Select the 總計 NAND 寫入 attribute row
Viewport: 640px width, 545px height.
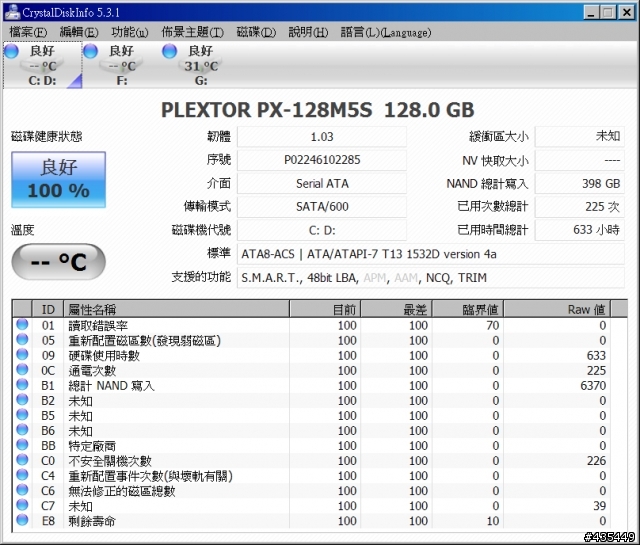[x=312, y=386]
